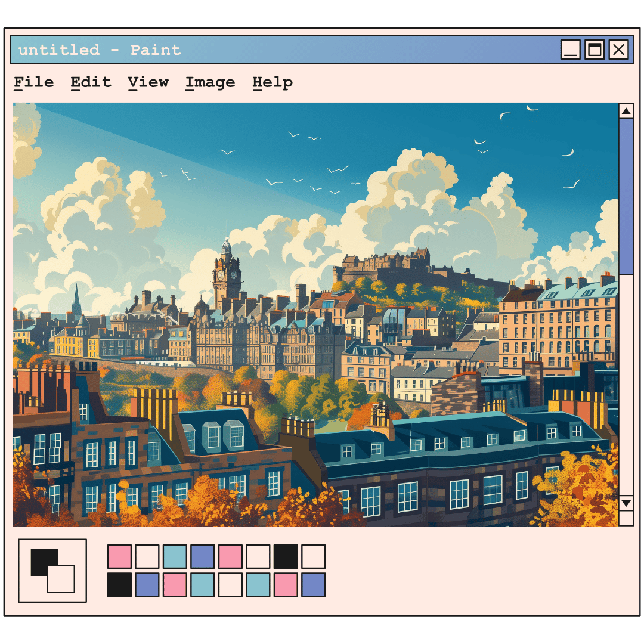Open the File menu
This screenshot has height=644, width=644.
33,82
